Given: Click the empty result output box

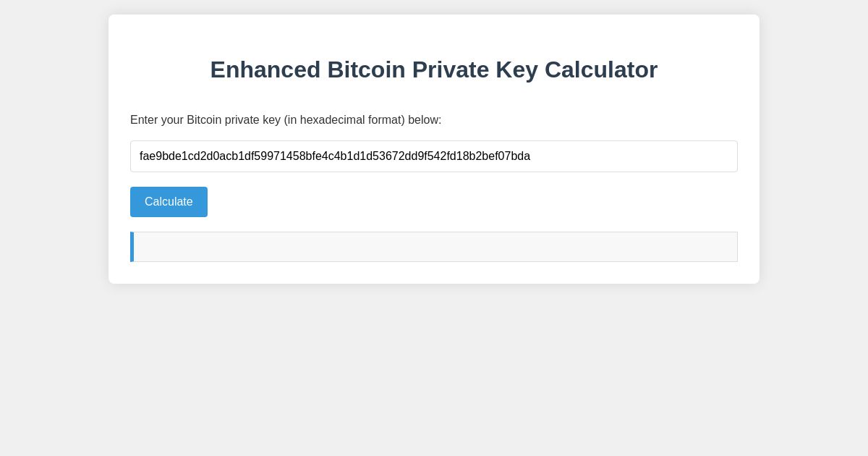Looking at the screenshot, I should pyautogui.click(x=434, y=247).
